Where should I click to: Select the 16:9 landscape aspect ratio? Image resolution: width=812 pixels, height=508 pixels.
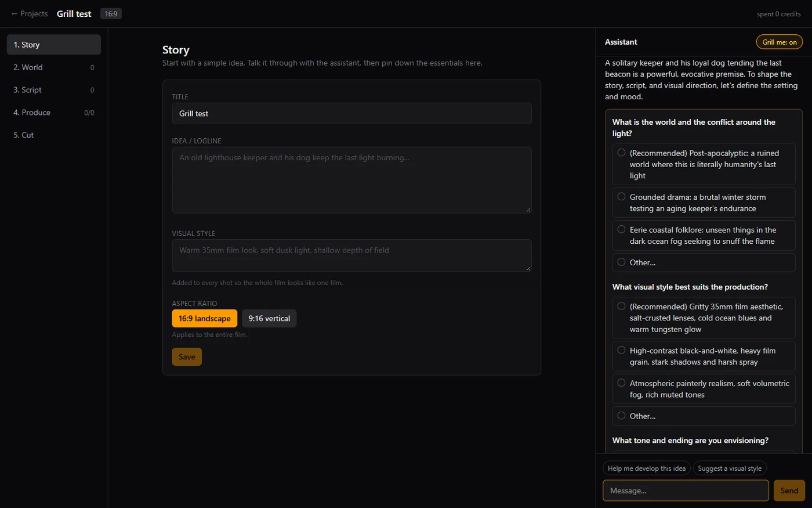coord(204,318)
